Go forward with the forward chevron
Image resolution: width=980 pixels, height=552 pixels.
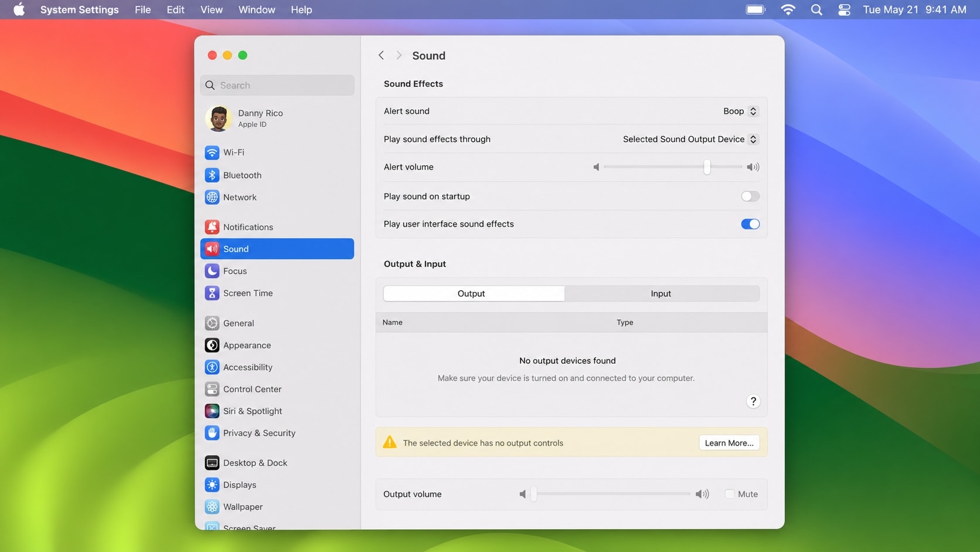[399, 55]
